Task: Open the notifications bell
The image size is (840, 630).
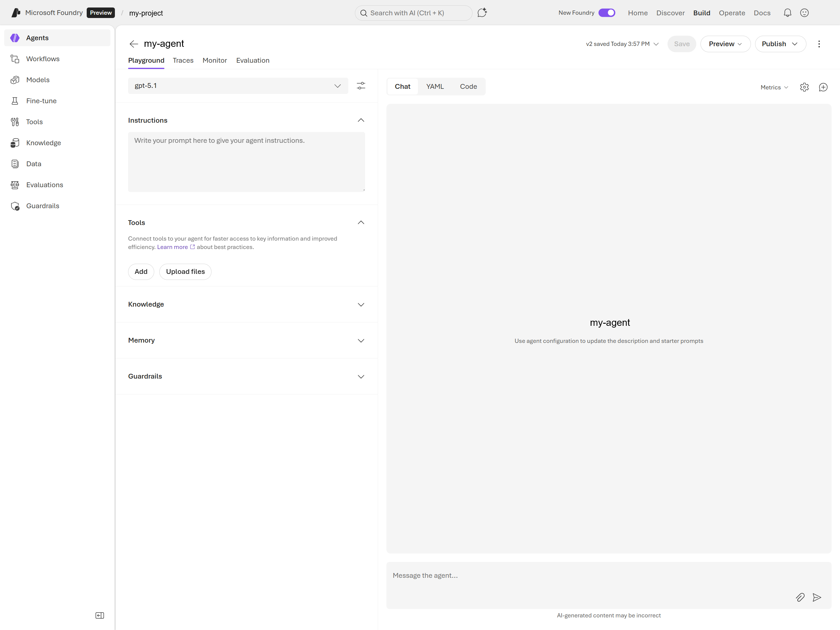Action: click(787, 13)
